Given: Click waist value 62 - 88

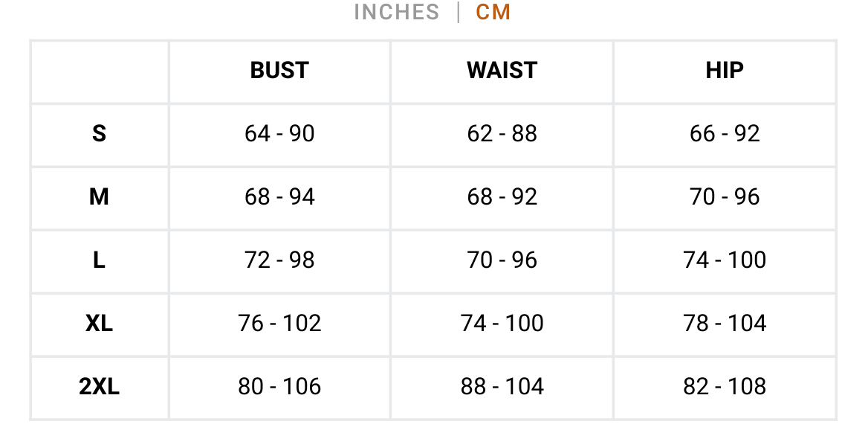Looking at the screenshot, I should click(x=502, y=134).
